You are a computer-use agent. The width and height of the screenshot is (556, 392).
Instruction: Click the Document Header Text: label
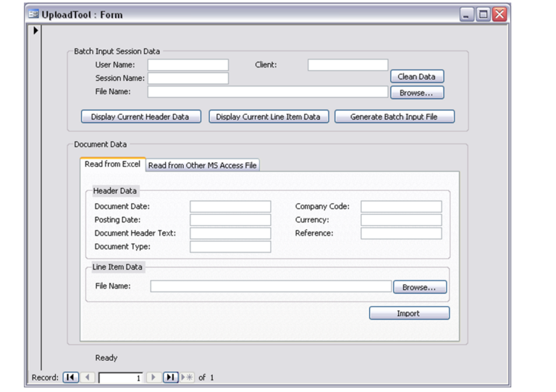(x=135, y=234)
